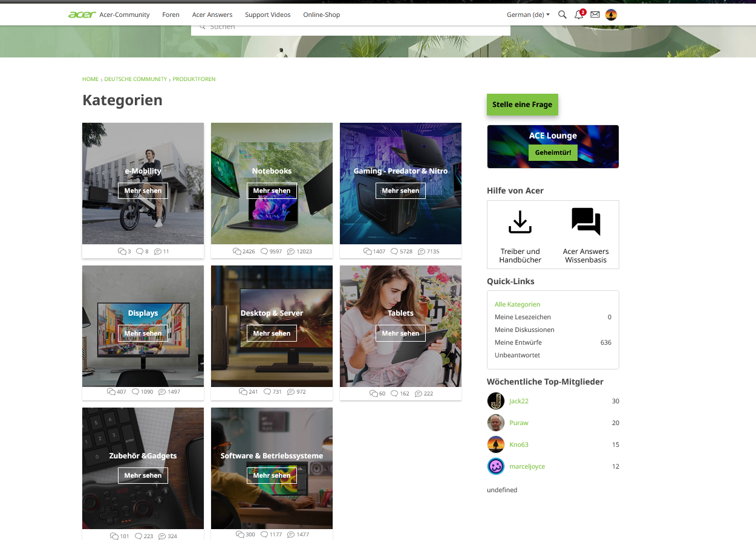Click Mehr sehen on Software & Betriebssysteme card
Viewport: 756px width, 540px height.
272,475
